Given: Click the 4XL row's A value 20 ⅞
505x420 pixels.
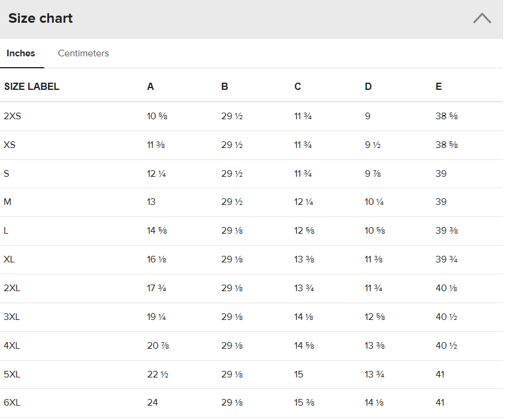Looking at the screenshot, I should pos(157,346).
